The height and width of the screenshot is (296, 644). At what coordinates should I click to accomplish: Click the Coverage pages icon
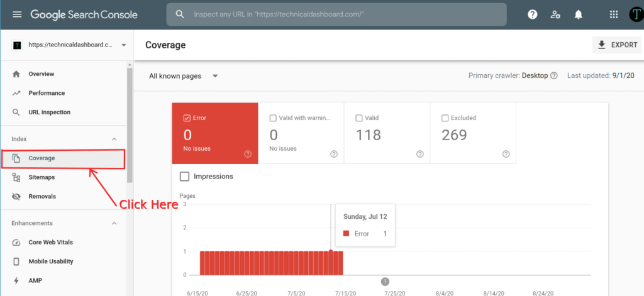16,158
